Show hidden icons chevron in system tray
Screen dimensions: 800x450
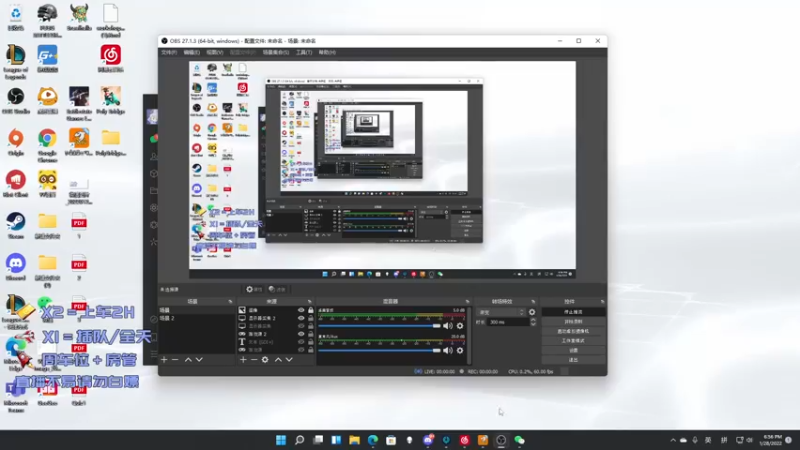point(673,440)
